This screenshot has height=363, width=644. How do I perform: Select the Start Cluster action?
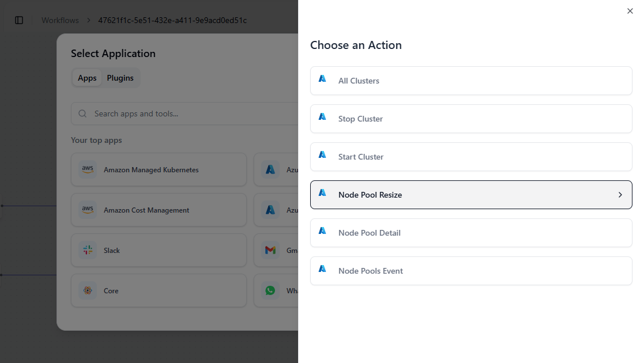point(471,157)
